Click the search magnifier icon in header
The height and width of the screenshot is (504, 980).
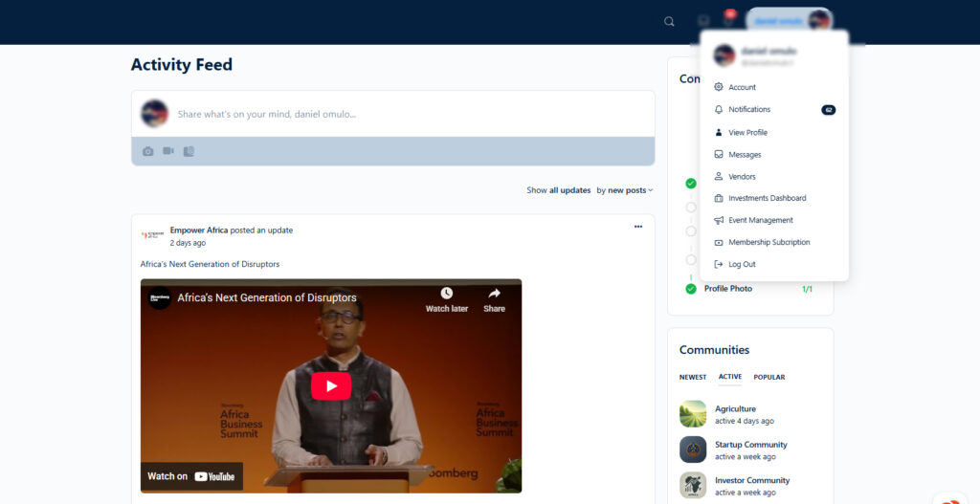tap(669, 21)
